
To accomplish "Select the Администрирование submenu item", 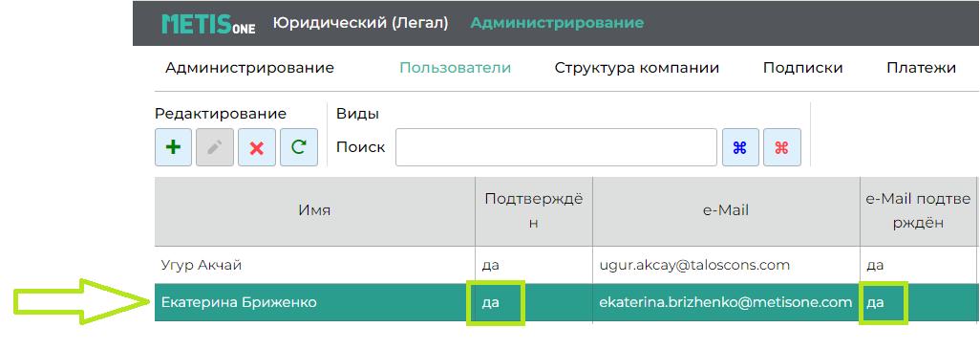I will click(x=249, y=68).
